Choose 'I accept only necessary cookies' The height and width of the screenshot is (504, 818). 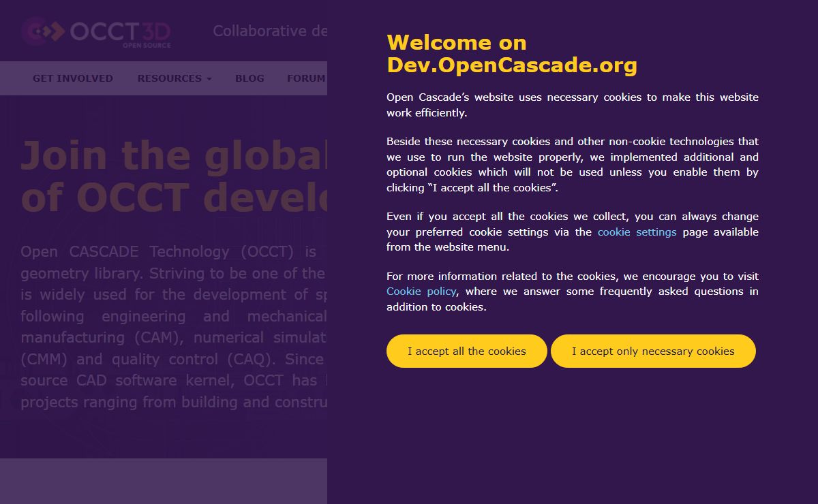[653, 351]
